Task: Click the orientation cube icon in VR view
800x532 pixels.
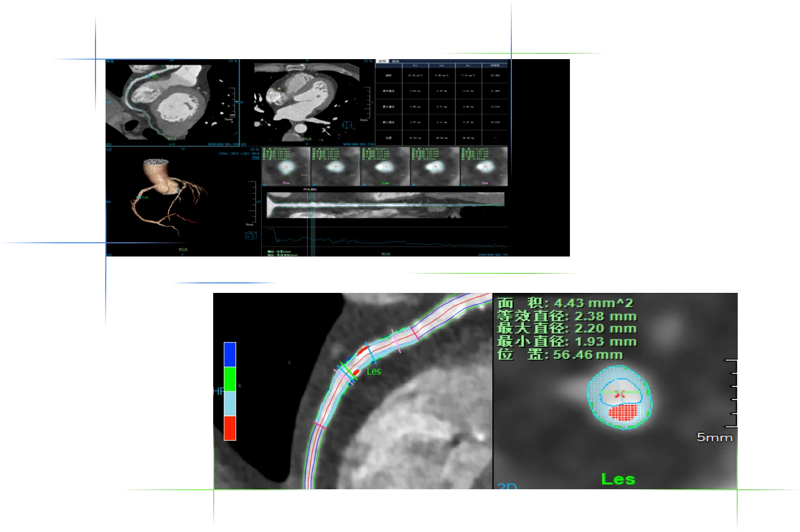Action: 251,235
